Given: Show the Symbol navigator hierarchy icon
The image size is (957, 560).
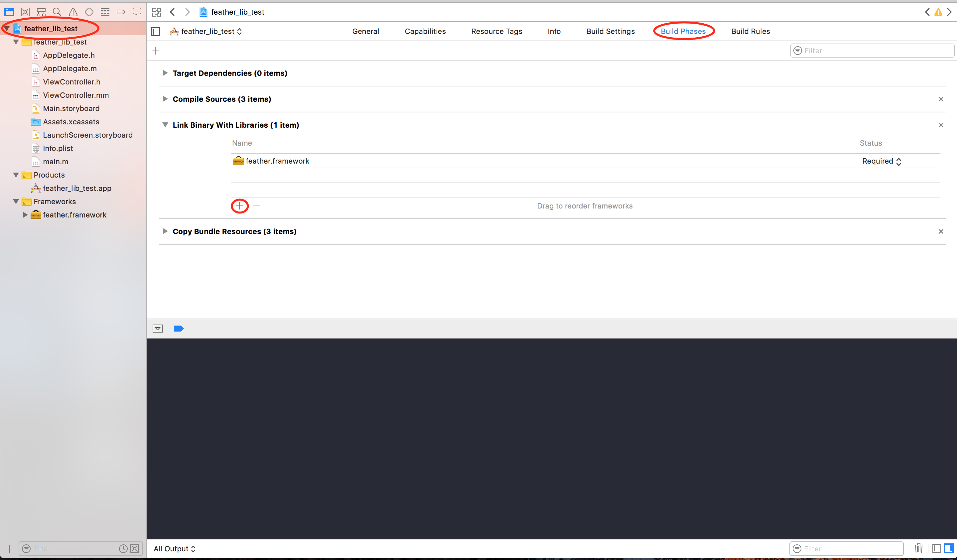Looking at the screenshot, I should [x=41, y=12].
